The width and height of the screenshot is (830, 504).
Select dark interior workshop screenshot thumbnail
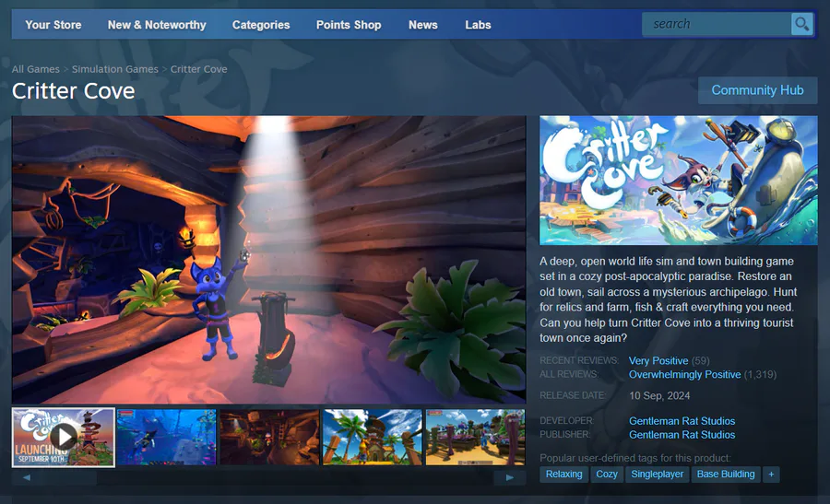[x=269, y=438]
